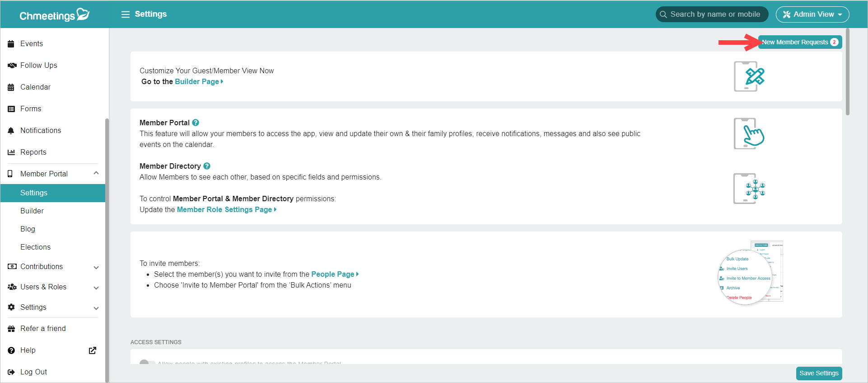Expand the Settings sidebar section
The height and width of the screenshot is (383, 868).
[96, 308]
